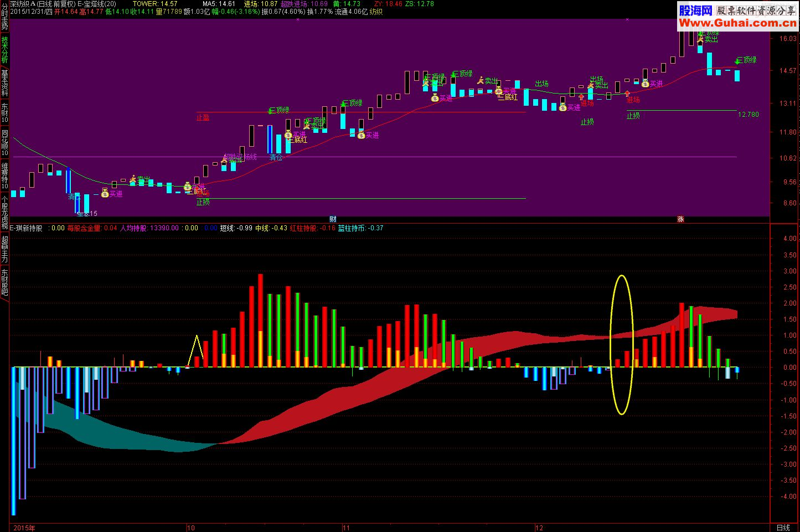The image size is (800, 532).
Task: Click the TOWER: 14.57 readout
Action: (x=155, y=3)
